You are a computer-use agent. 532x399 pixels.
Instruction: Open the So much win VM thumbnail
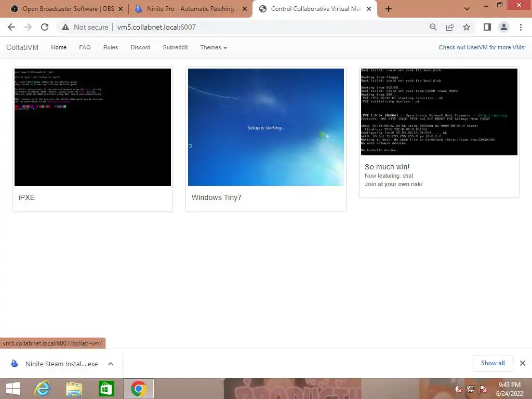coord(439,112)
